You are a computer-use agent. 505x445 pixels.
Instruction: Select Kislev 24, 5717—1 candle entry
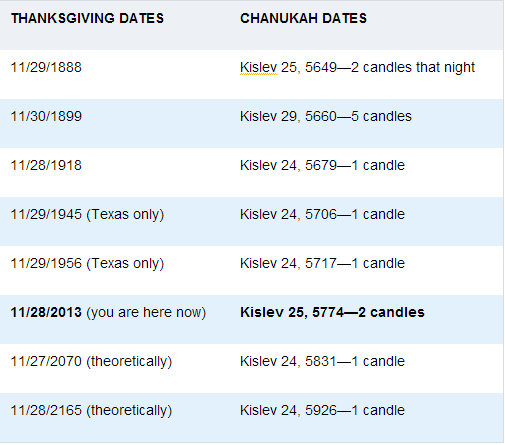tap(322, 263)
